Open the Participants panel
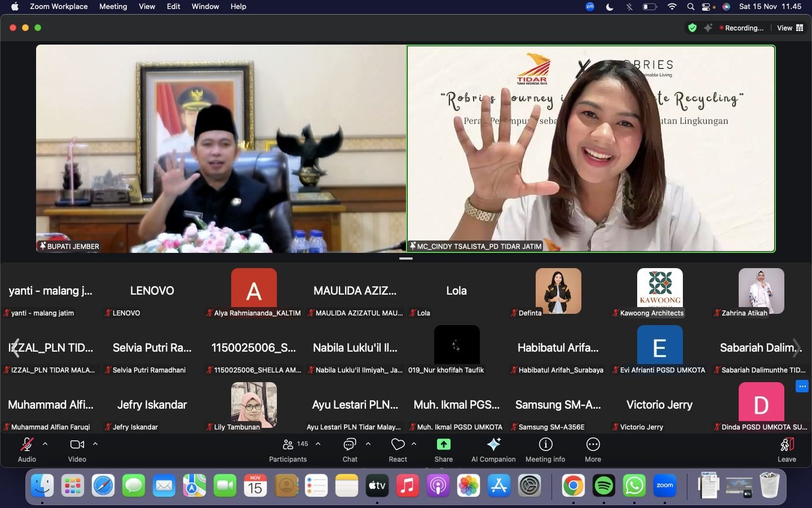 coord(288,450)
